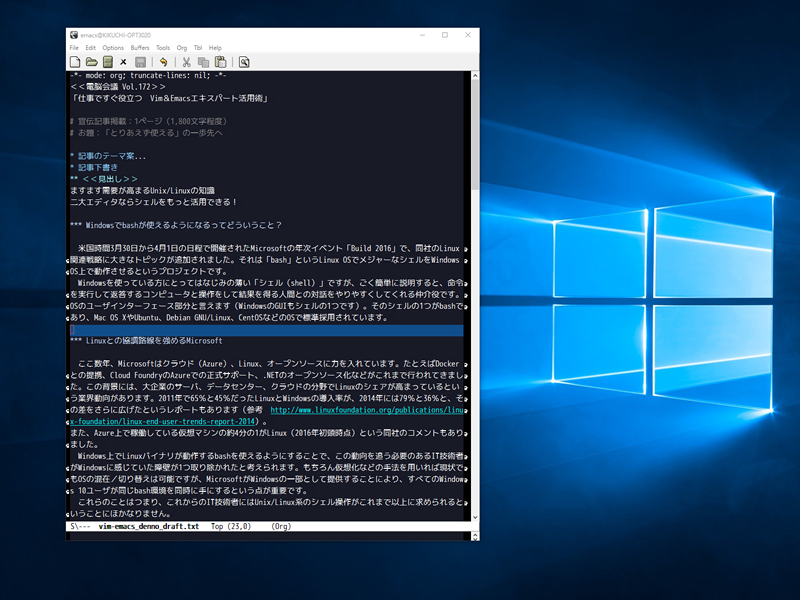This screenshot has height=600, width=800.
Task: Open the Org menu
Action: [182, 48]
